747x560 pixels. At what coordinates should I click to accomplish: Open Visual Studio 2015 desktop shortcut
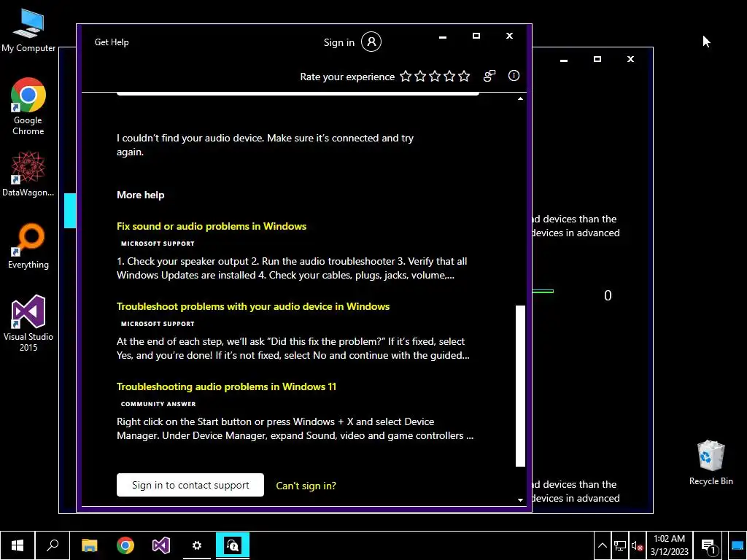[28, 323]
